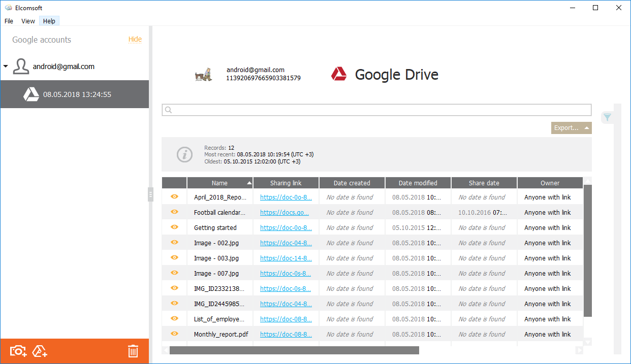Click the info icon next to Records summary

184,155
